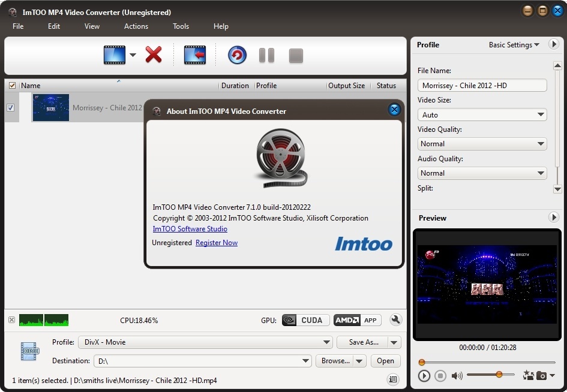Open the Tools menu
Viewport: 567px width, 392px height.
coord(181,26)
